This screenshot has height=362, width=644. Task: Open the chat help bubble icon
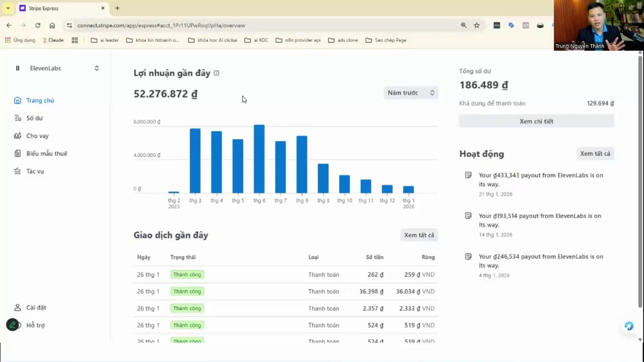tap(629, 326)
